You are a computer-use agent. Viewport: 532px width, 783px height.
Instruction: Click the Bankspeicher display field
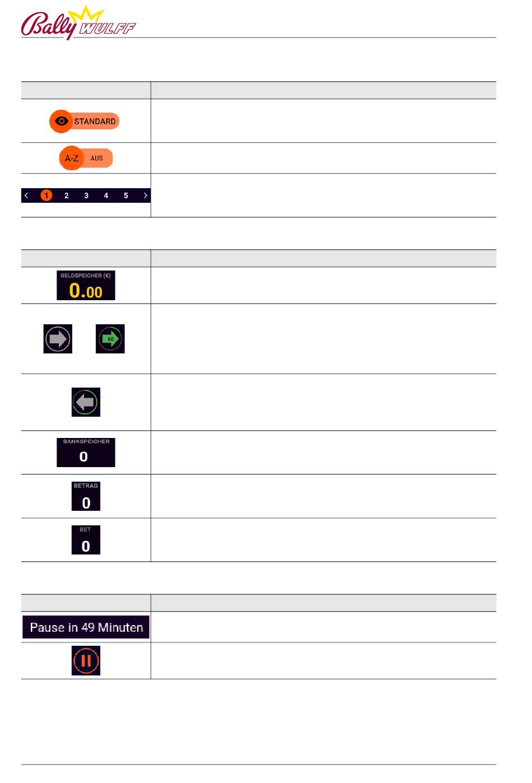click(86, 453)
